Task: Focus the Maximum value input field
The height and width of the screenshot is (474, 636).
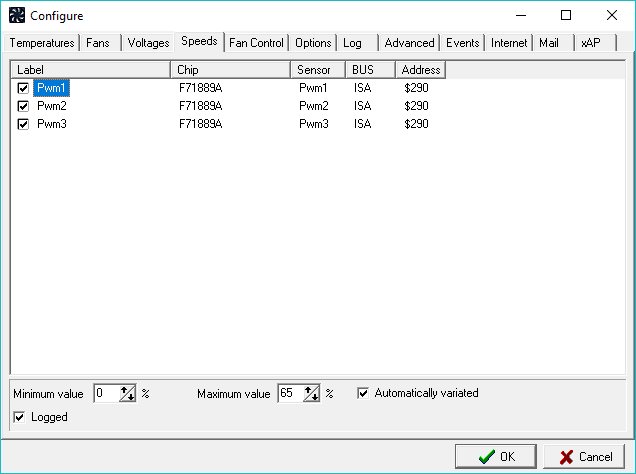Action: (290, 393)
